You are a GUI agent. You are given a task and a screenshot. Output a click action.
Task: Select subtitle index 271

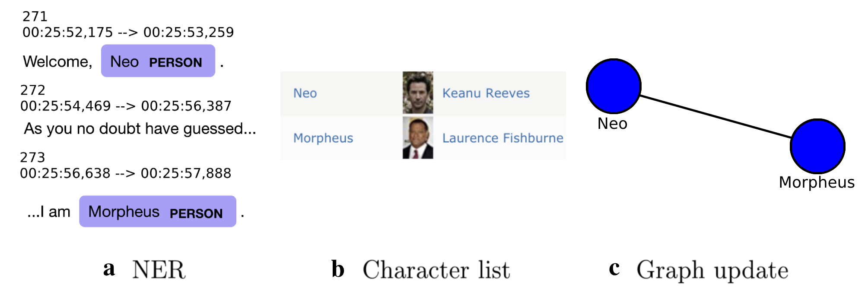click(35, 16)
